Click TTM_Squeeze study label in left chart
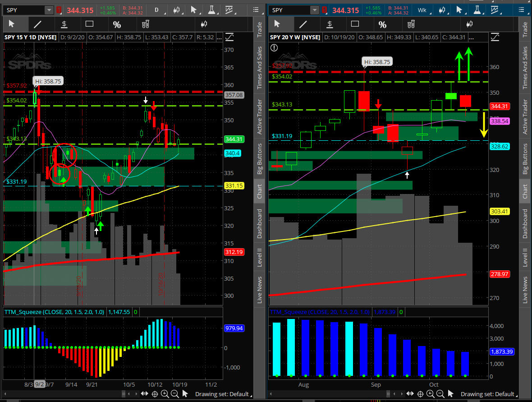Viewport: 532px width, 402px height. coord(54,312)
